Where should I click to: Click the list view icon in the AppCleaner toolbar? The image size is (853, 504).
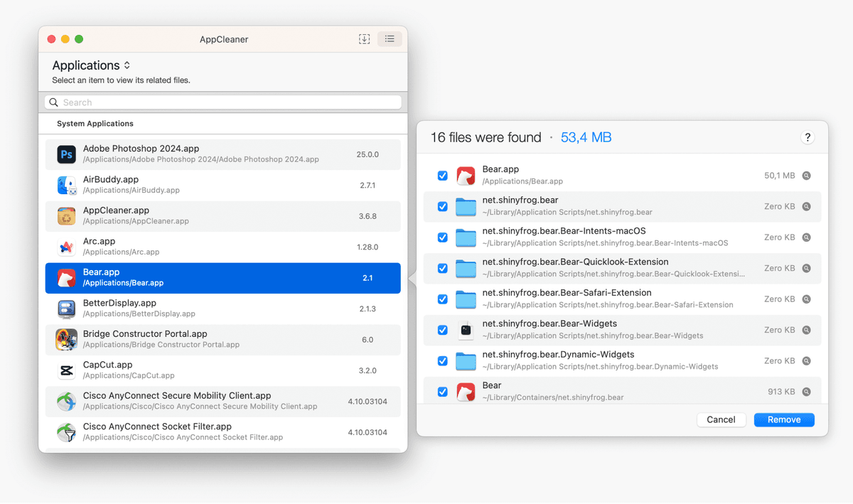(x=390, y=39)
